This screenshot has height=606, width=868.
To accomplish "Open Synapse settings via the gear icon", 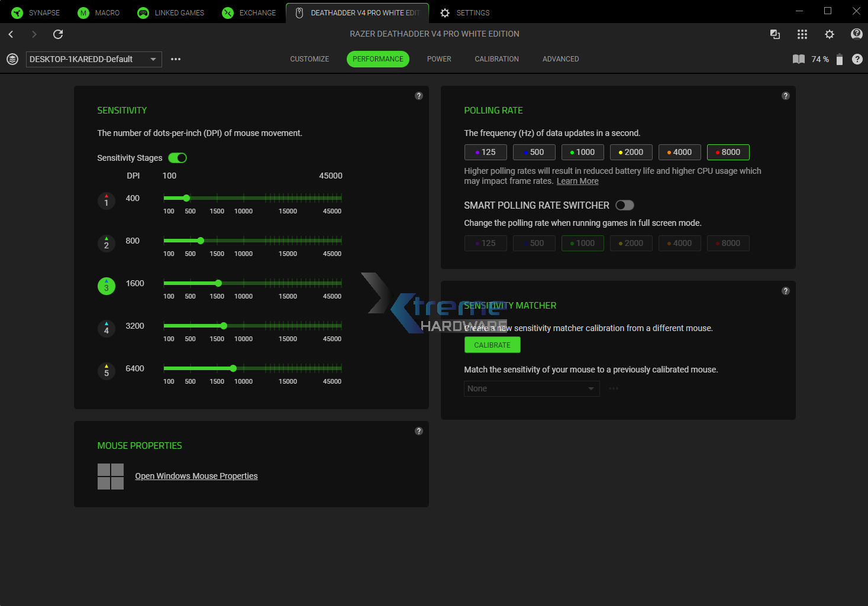I will [x=830, y=34].
